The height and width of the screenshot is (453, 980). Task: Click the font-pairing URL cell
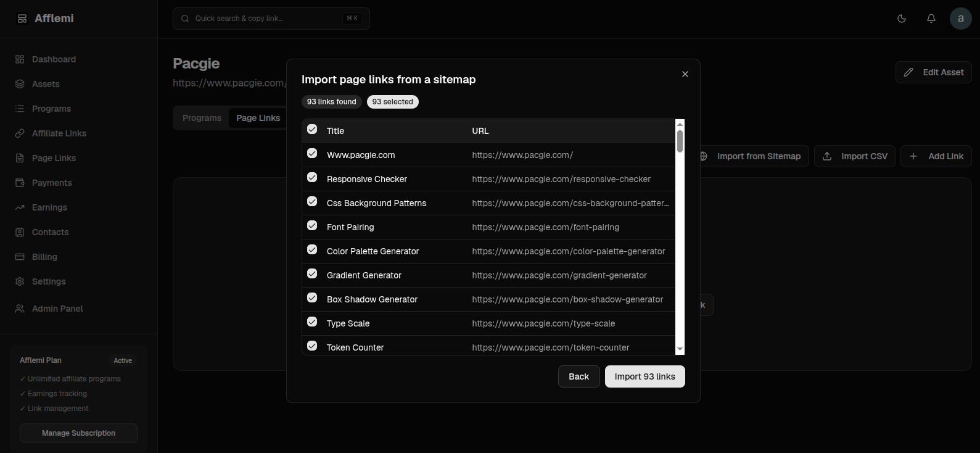(x=546, y=227)
